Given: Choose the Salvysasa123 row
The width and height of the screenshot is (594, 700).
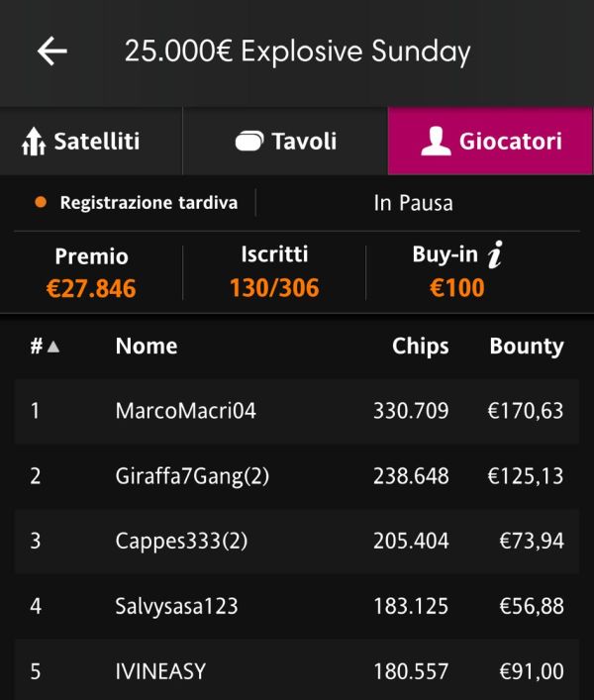Looking at the screenshot, I should pos(297,606).
